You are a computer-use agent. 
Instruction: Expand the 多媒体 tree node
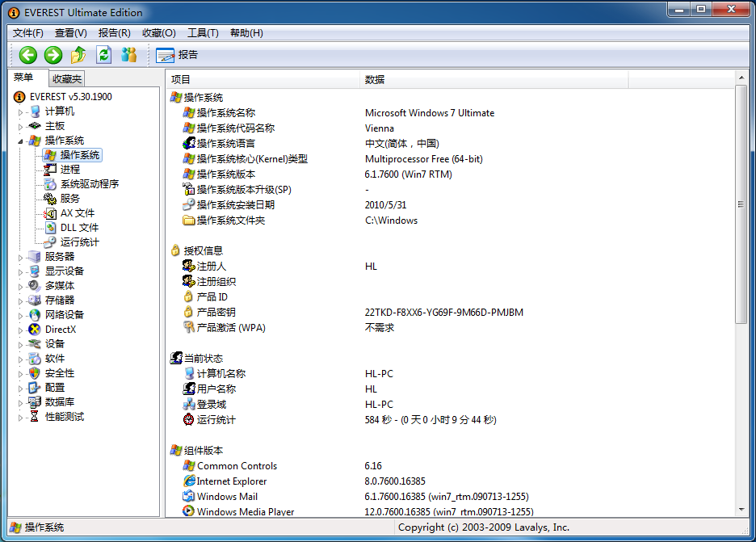click(x=20, y=287)
